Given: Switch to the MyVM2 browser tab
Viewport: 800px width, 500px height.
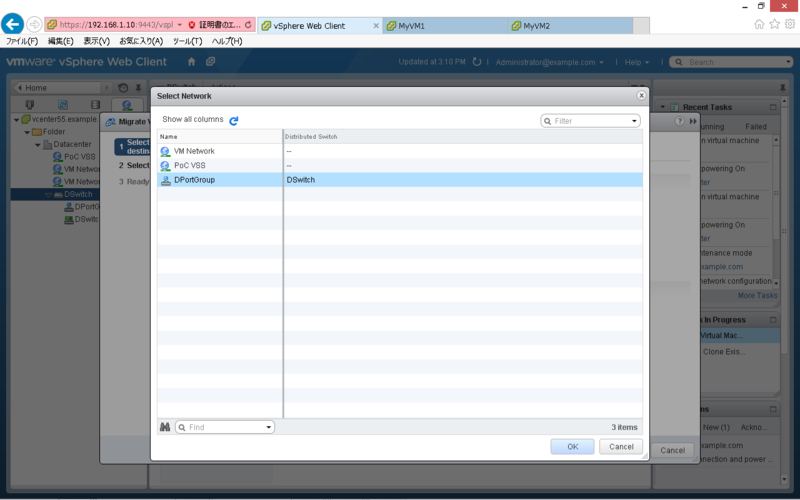Looking at the screenshot, I should 570,26.
